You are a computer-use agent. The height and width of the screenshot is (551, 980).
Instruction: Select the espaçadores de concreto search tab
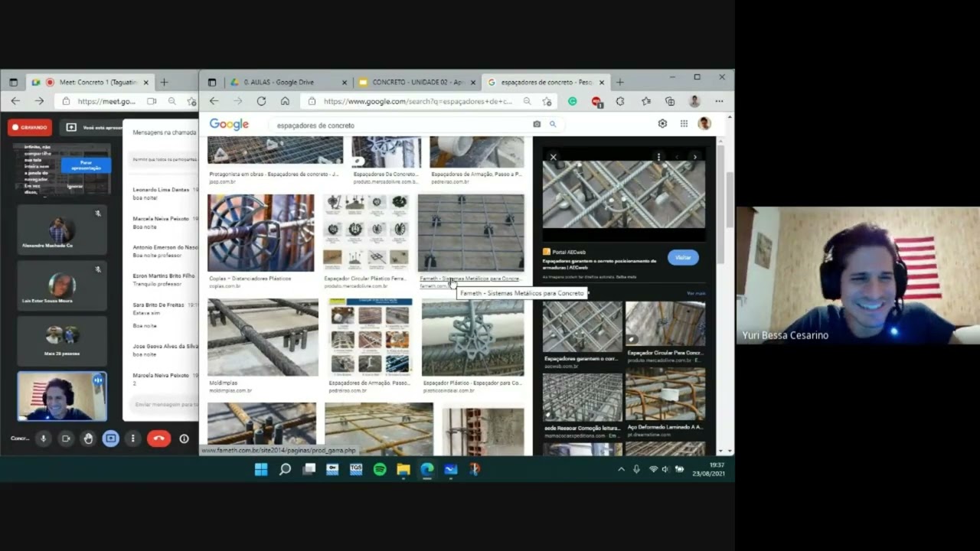tap(547, 82)
